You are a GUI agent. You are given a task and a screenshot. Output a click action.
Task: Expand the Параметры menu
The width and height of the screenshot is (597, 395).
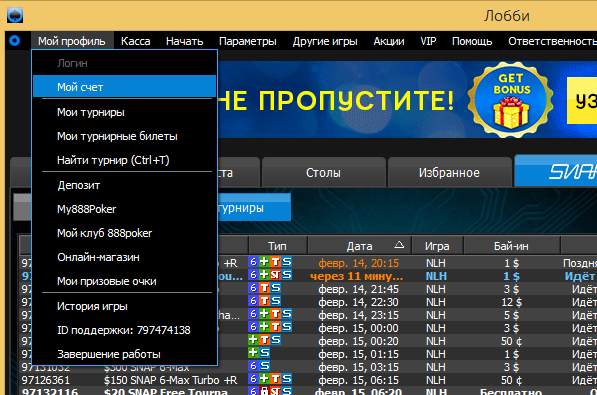tap(247, 41)
